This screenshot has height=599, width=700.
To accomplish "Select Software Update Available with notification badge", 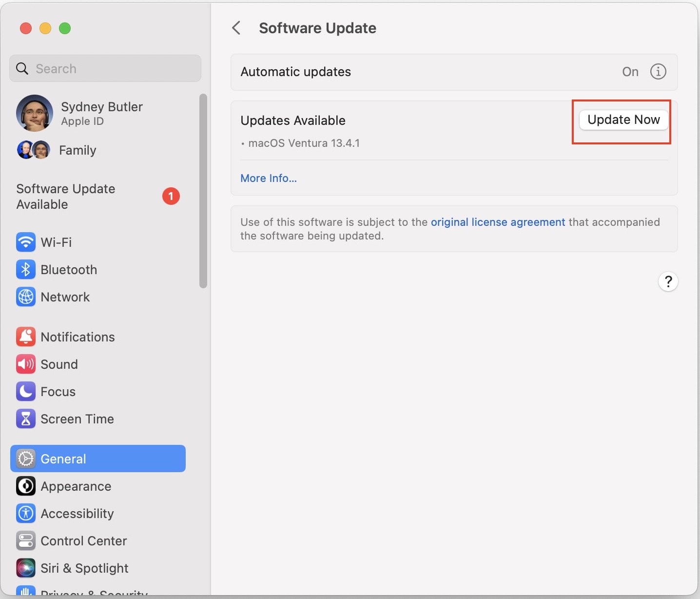I will click(65, 197).
